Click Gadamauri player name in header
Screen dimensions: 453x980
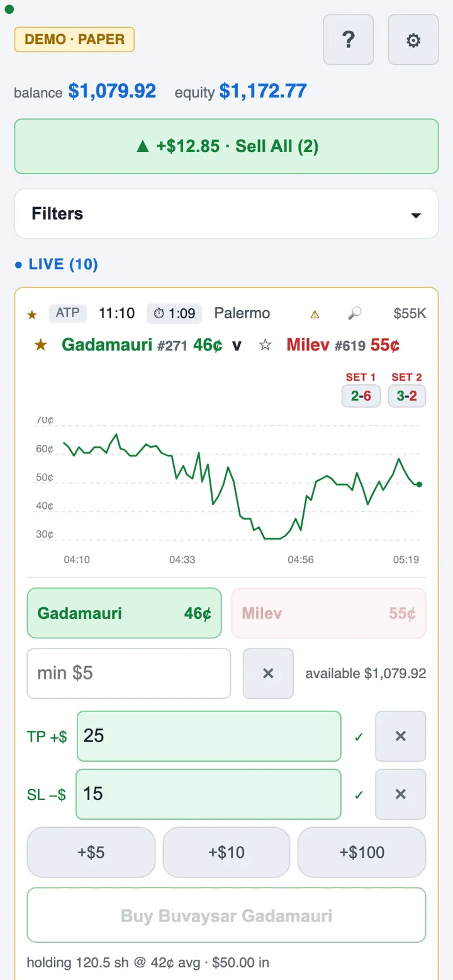[x=107, y=345]
